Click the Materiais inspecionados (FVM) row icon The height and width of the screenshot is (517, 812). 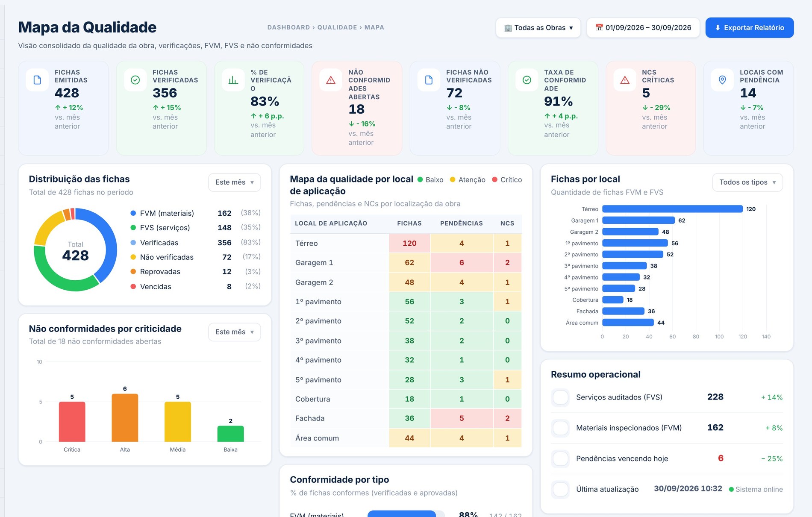coord(560,428)
